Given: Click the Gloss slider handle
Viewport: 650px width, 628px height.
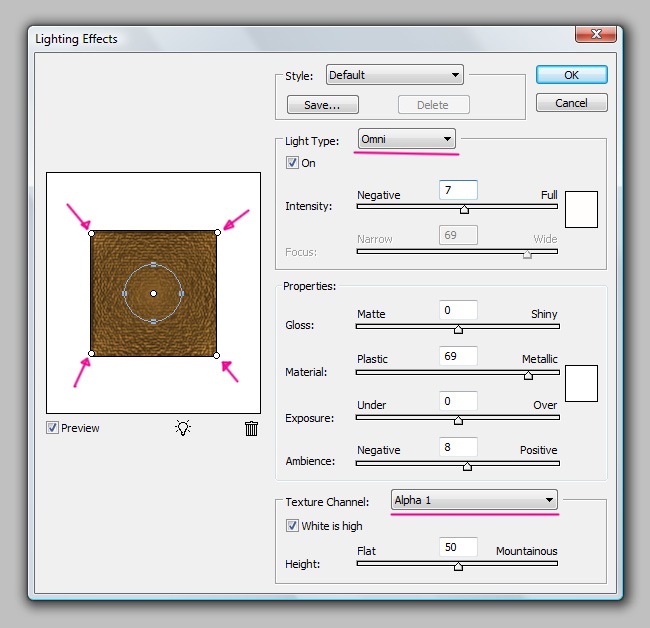Looking at the screenshot, I should (458, 328).
